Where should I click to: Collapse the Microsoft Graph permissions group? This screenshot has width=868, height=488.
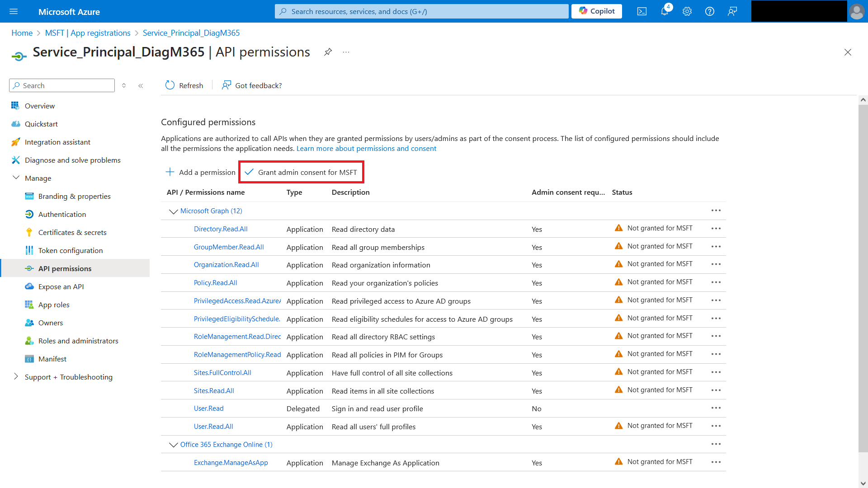click(173, 211)
